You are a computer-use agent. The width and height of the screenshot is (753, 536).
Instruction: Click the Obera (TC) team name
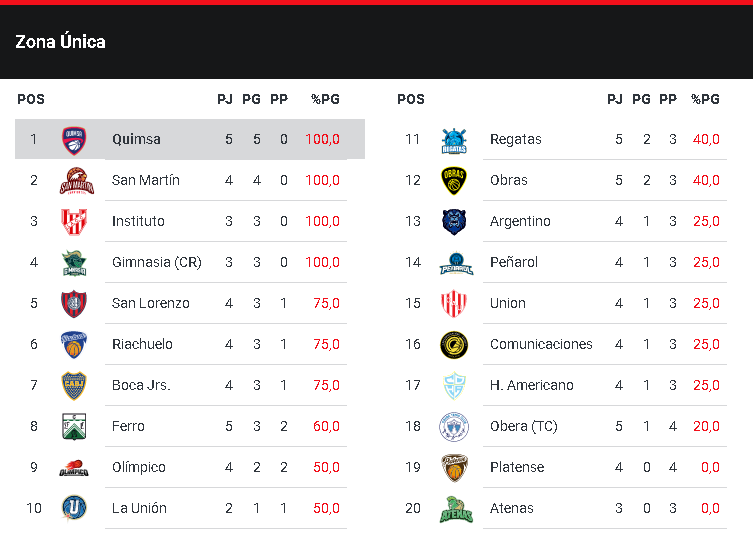[523, 426]
